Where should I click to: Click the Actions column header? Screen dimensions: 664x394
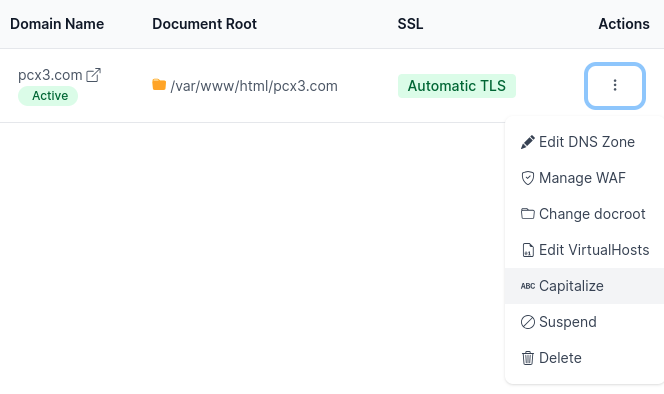click(624, 24)
